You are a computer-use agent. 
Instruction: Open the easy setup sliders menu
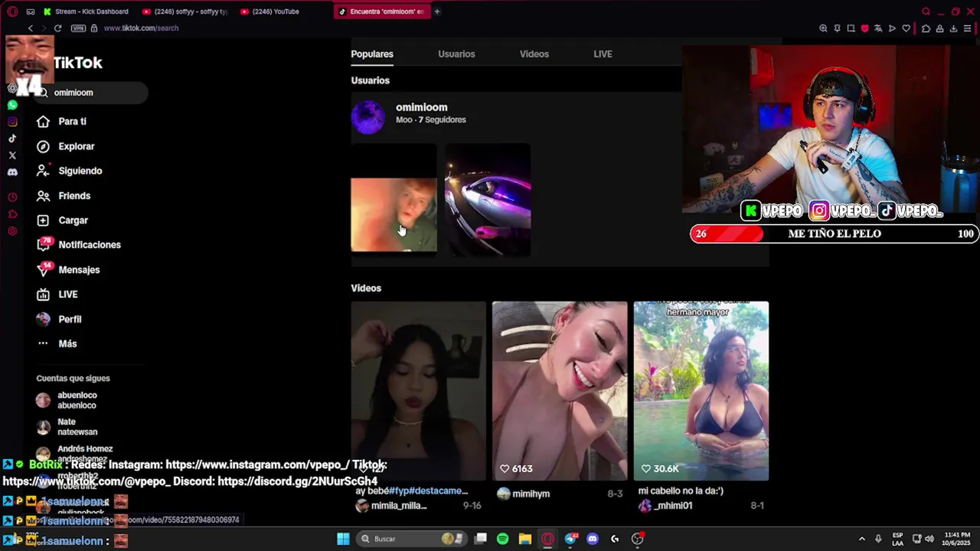968,28
